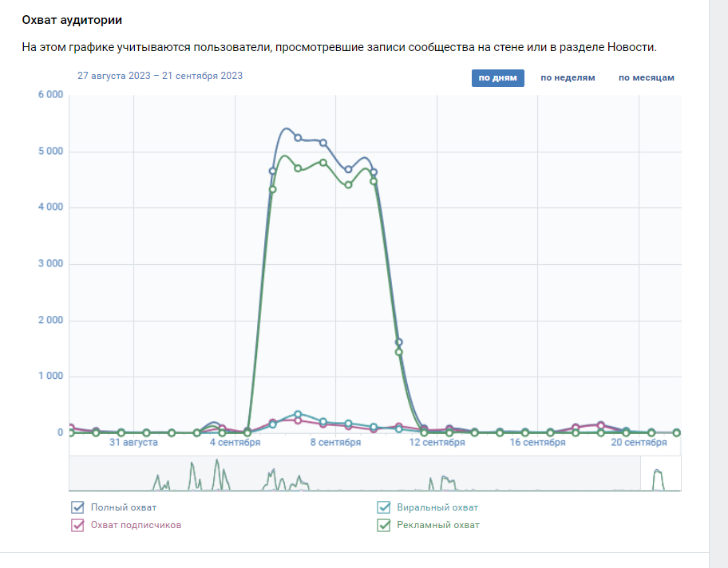Click the Виральный охват legend label

click(x=437, y=507)
